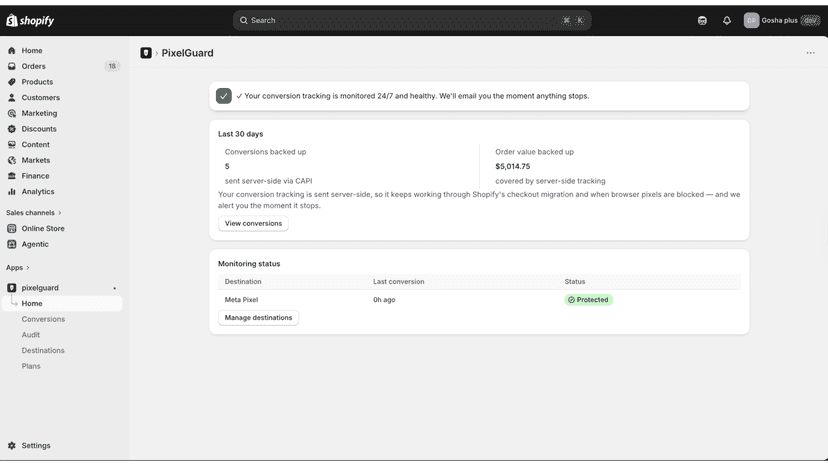Click the Last 30 days heading
This screenshot has height=466, width=828.
click(x=240, y=134)
